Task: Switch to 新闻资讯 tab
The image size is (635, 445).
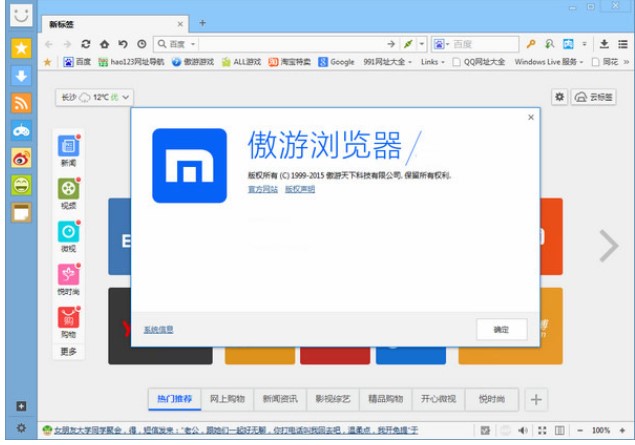Action: click(x=280, y=399)
